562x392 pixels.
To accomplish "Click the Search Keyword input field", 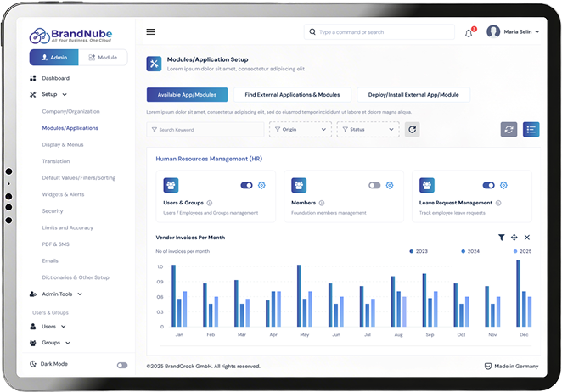I will tap(205, 130).
